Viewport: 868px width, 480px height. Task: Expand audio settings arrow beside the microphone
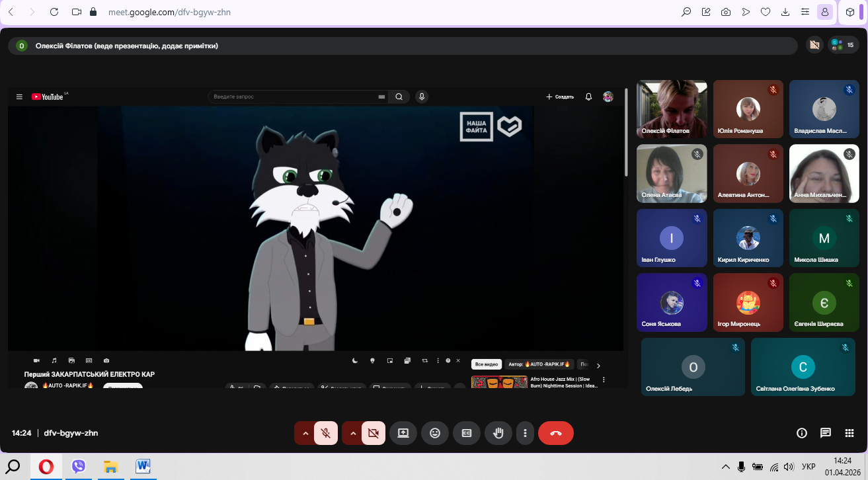(305, 433)
